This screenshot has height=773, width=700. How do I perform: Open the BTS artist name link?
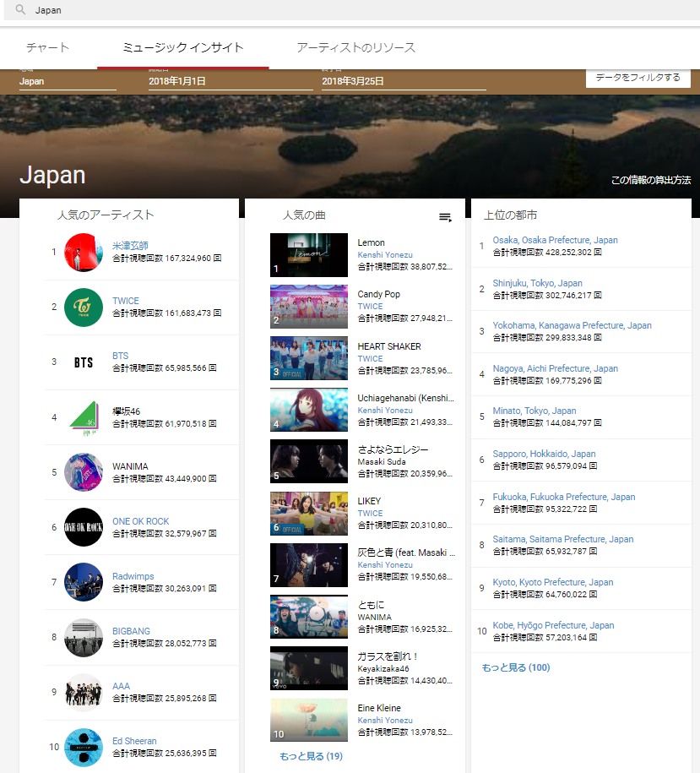(x=120, y=356)
